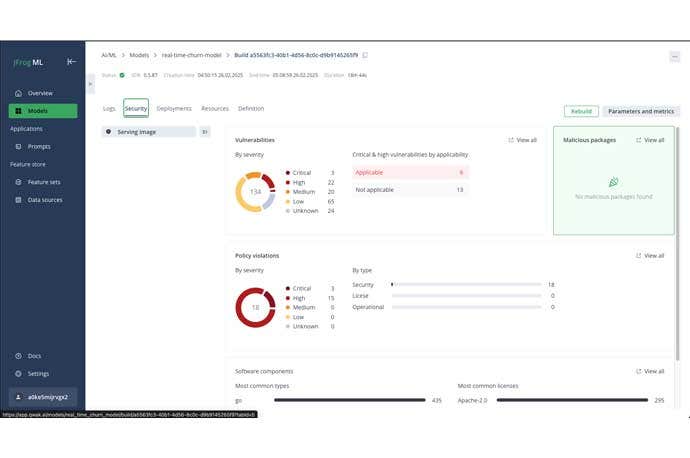Open Settings gear in sidebar
The image size is (690, 458).
point(19,373)
